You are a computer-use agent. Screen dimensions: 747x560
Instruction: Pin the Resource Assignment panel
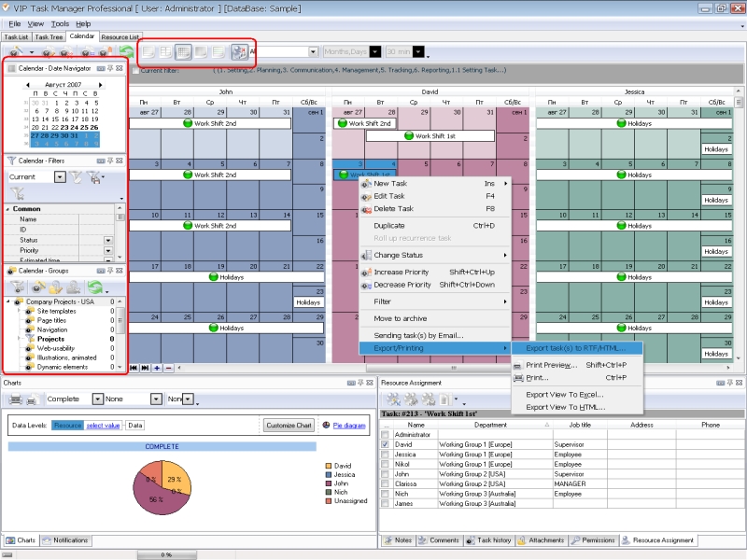coord(730,383)
